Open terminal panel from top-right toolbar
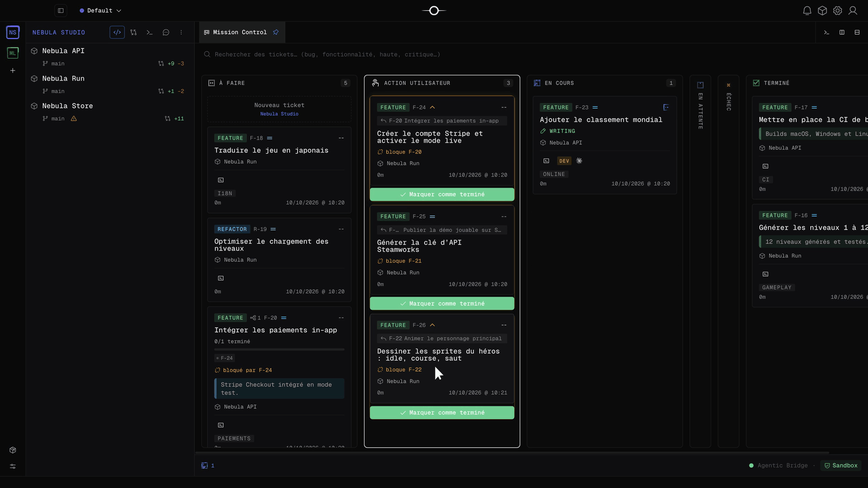The height and width of the screenshot is (488, 868). (827, 33)
